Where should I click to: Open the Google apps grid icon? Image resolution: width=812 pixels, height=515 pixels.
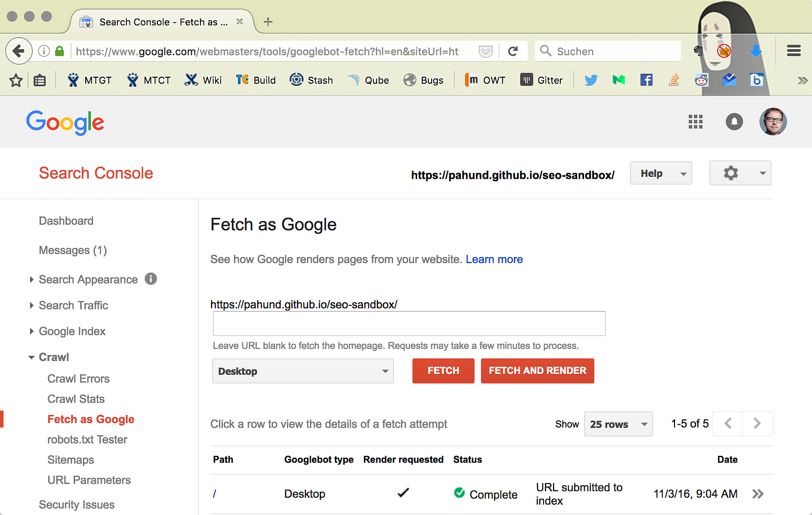click(695, 122)
